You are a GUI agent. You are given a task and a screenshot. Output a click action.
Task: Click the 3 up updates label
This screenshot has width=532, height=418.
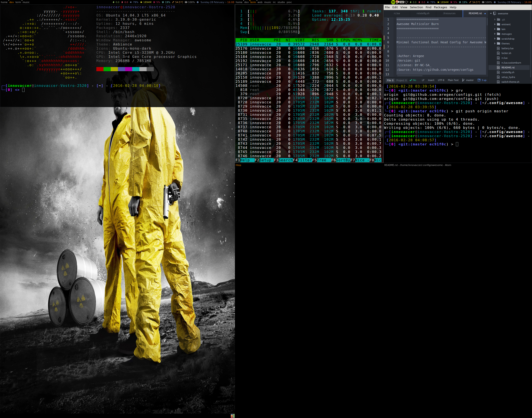pyautogui.click(x=484, y=80)
